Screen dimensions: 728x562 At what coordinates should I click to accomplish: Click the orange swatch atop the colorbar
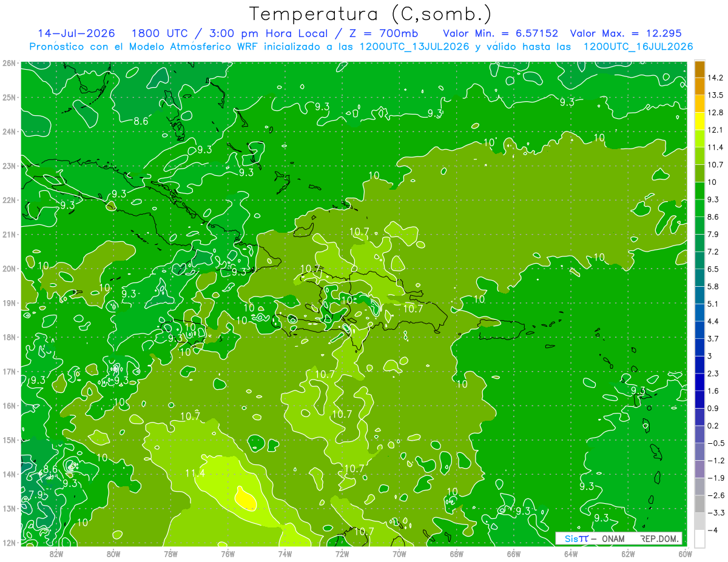(x=699, y=70)
